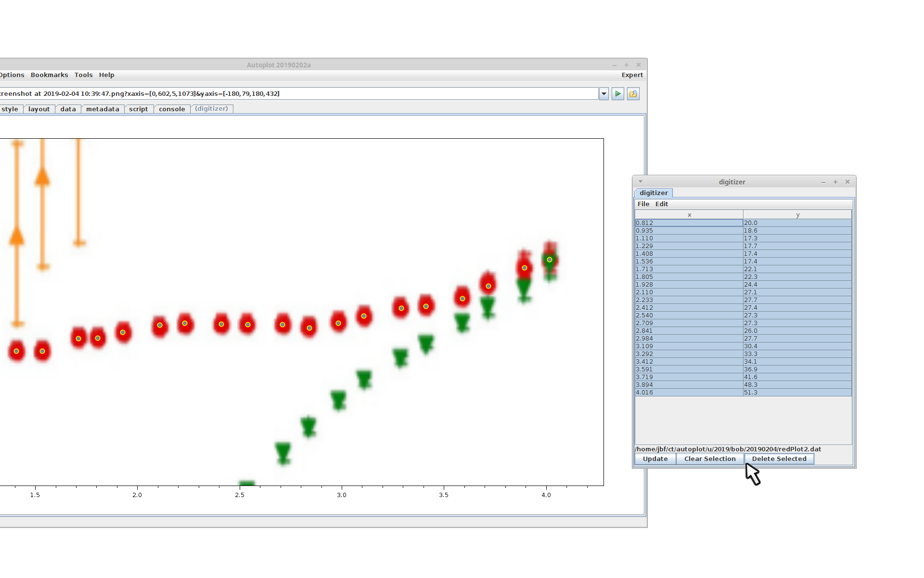The width and height of the screenshot is (924, 578).
Task: Select the table cell 17.7
Action: 797,246
